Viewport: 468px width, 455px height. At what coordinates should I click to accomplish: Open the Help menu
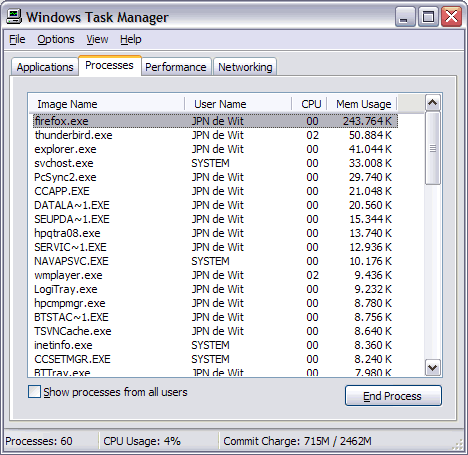131,39
